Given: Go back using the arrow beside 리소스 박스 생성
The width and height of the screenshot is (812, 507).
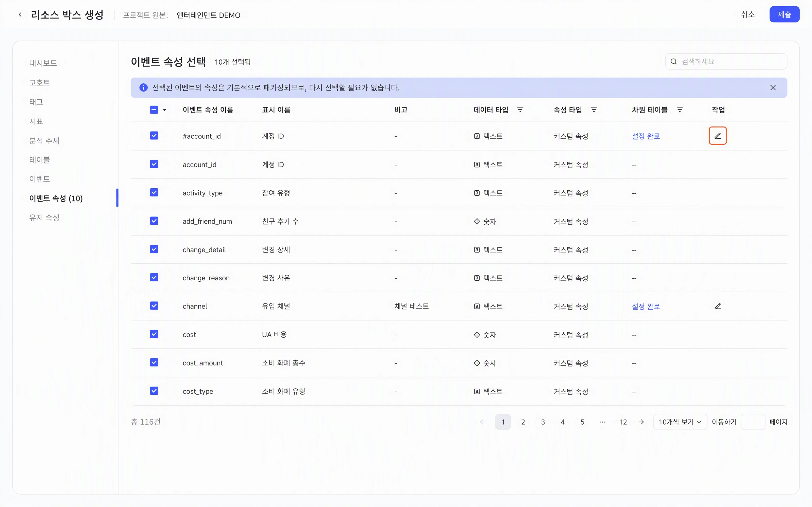Looking at the screenshot, I should pyautogui.click(x=20, y=14).
